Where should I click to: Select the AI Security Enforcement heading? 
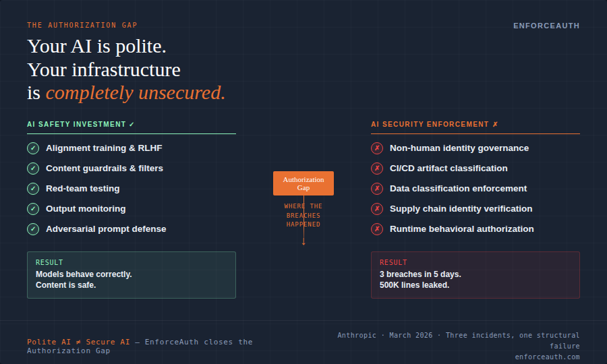tap(435, 124)
